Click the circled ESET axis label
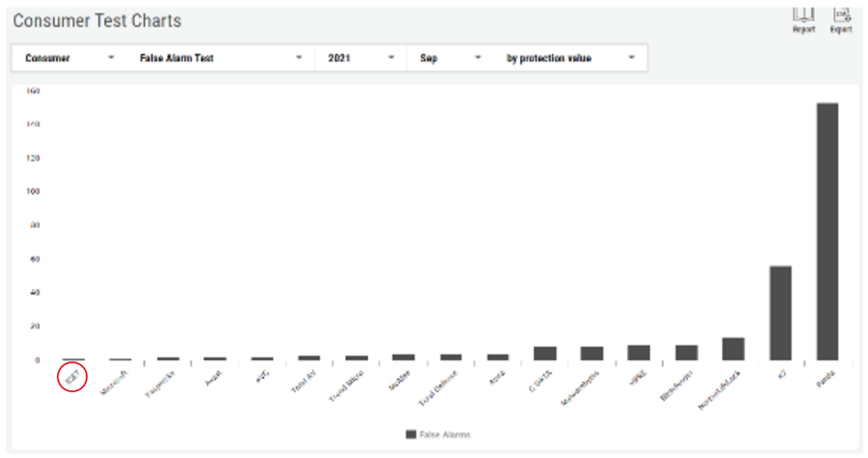The image size is (868, 458). point(72,377)
